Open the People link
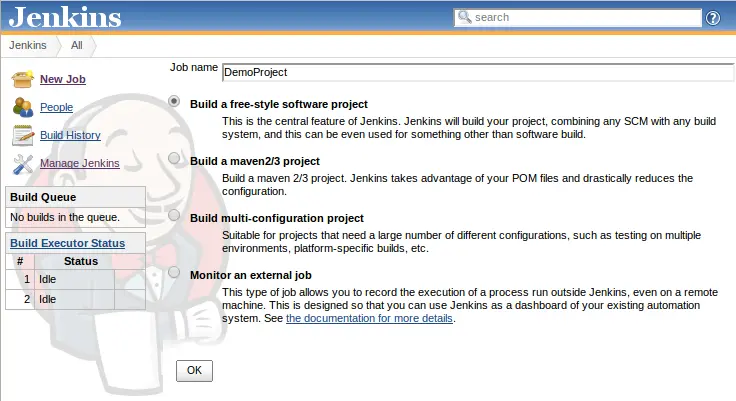The width and height of the screenshot is (736, 401). pyautogui.click(x=56, y=107)
